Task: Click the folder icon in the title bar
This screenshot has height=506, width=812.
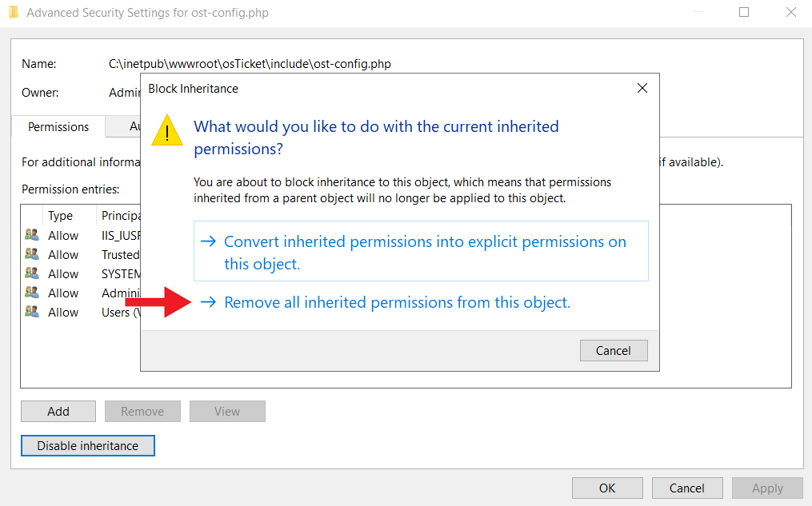Action: coord(13,13)
